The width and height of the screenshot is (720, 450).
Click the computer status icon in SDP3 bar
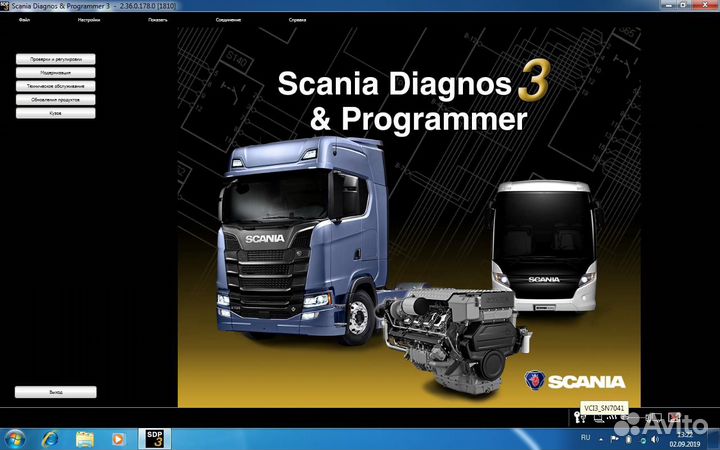pyautogui.click(x=599, y=418)
